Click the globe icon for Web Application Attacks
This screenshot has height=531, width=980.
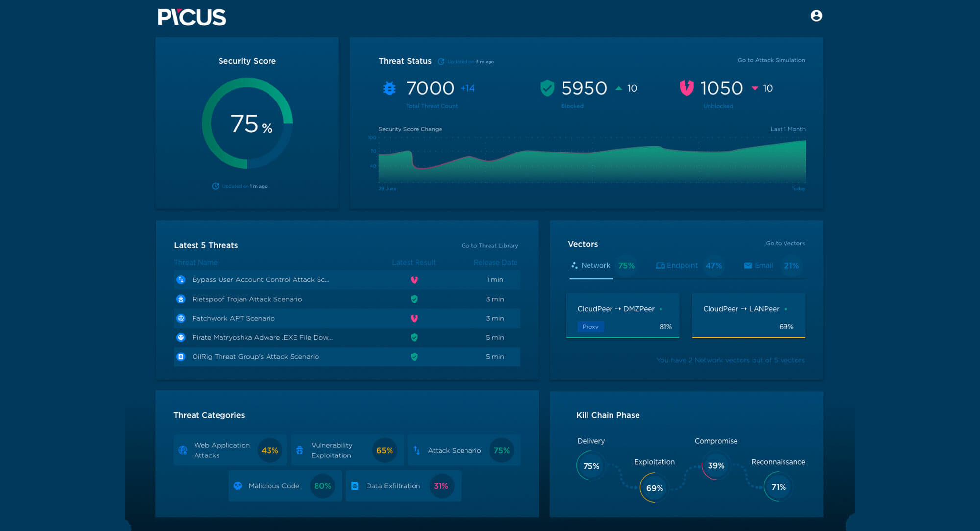(x=183, y=450)
